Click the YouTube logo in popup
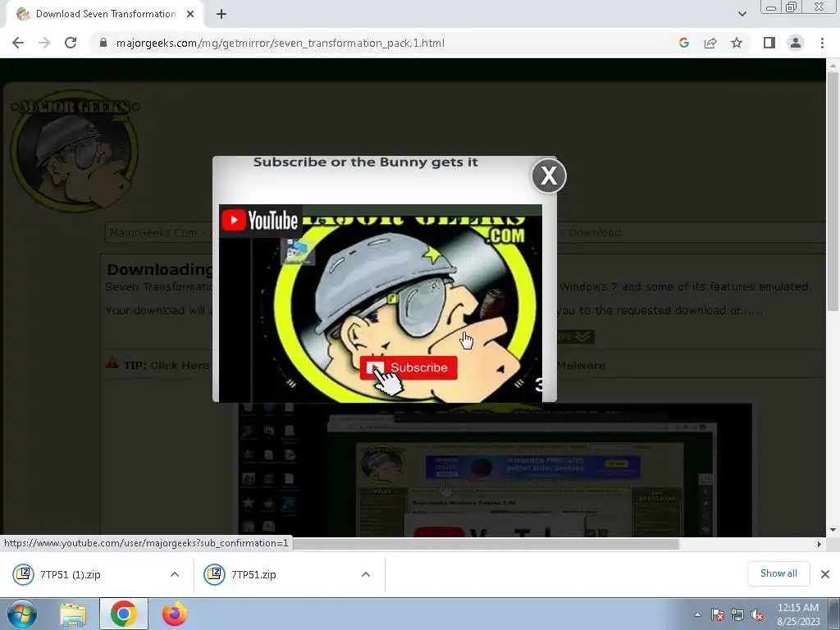The image size is (840, 630). click(x=260, y=220)
